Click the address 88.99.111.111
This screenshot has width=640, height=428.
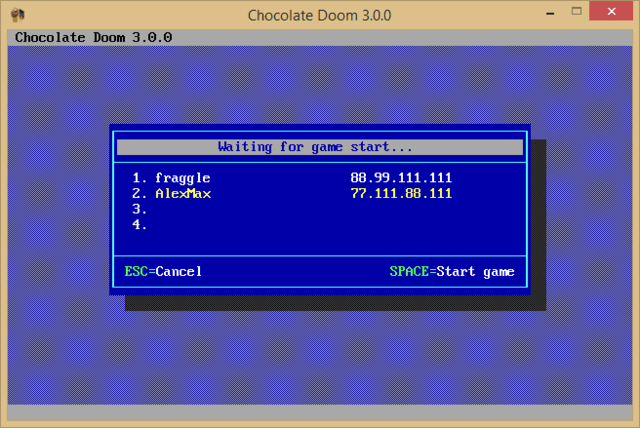pos(401,178)
